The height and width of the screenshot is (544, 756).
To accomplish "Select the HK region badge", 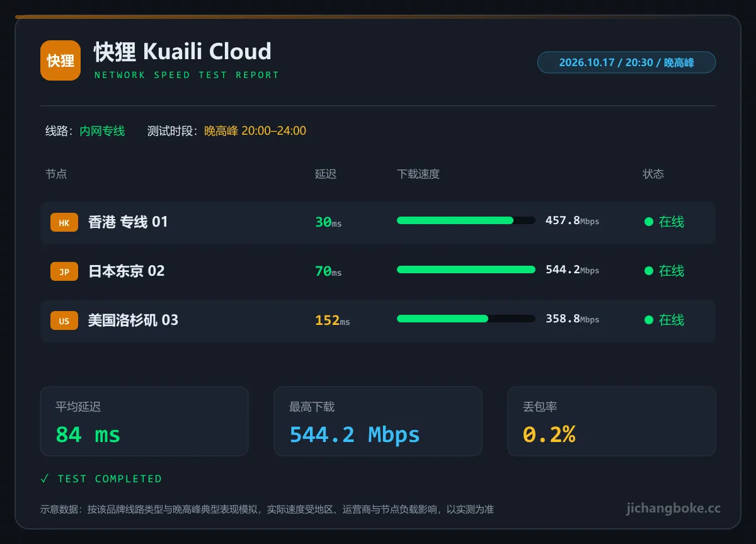I will click(64, 222).
